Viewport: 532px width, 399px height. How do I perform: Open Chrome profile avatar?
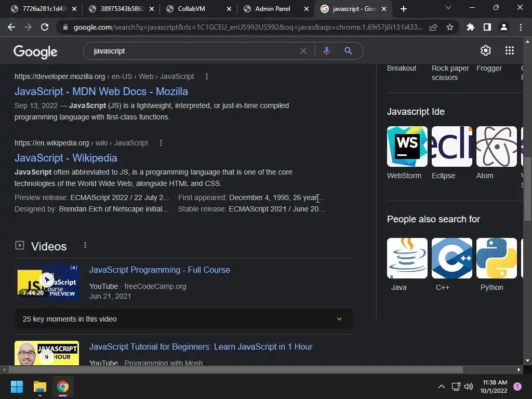point(504,27)
